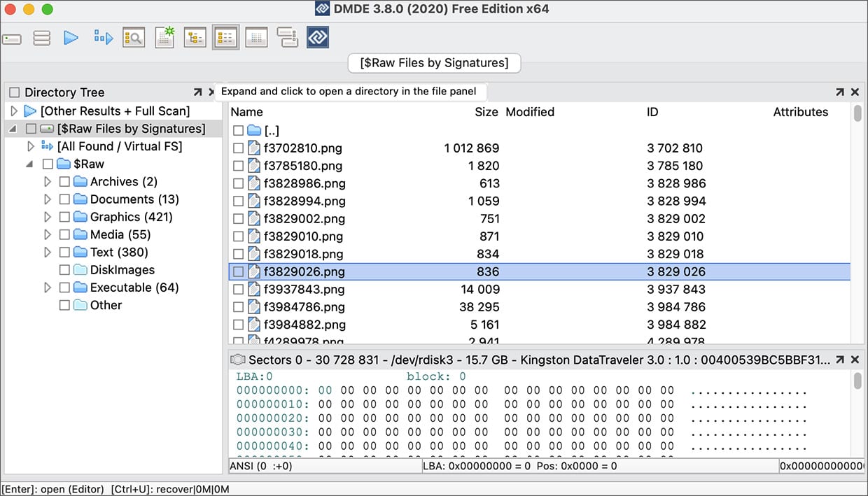
Task: Sort files by ID column header
Action: point(652,112)
